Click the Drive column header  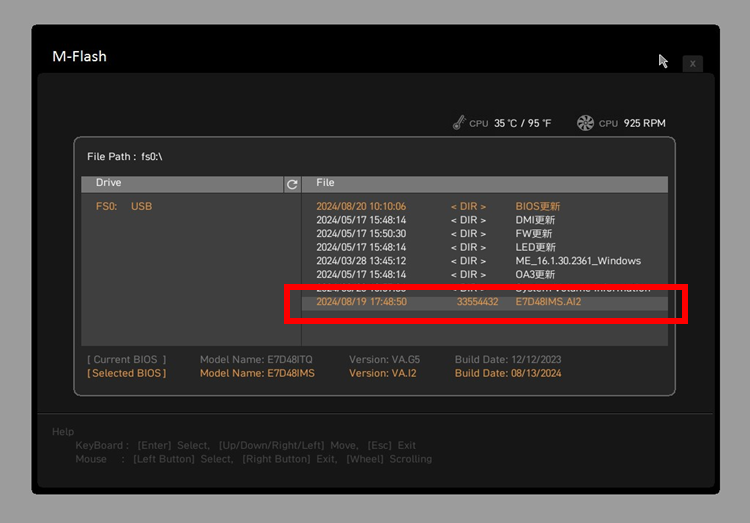click(x=182, y=184)
